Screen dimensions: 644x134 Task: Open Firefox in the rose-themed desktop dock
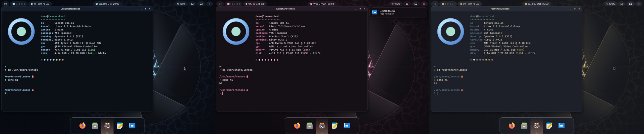coord(297,126)
